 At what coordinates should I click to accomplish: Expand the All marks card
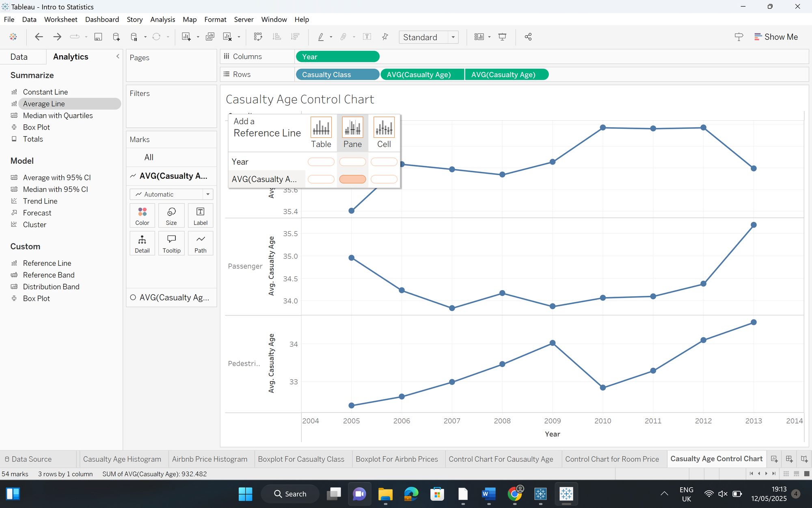coord(171,157)
